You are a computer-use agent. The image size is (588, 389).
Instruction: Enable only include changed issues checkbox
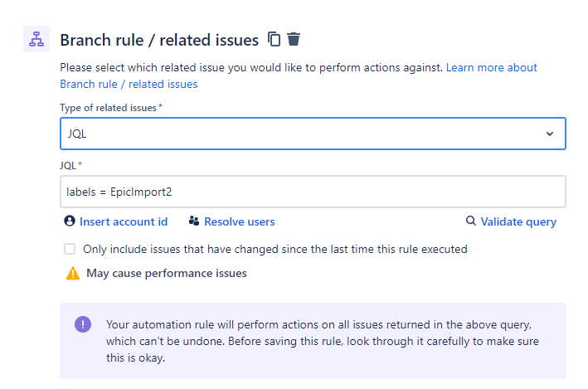(x=70, y=249)
